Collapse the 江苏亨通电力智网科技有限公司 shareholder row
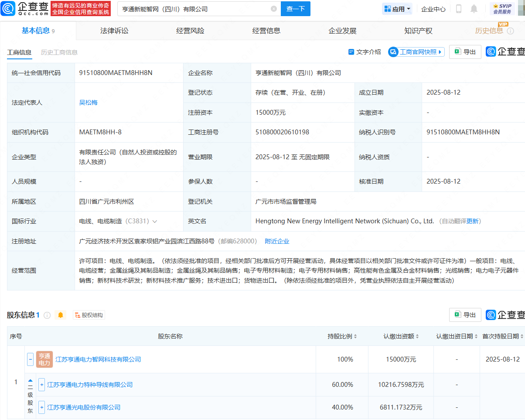Viewport: 525px width, 420px height. [31, 359]
